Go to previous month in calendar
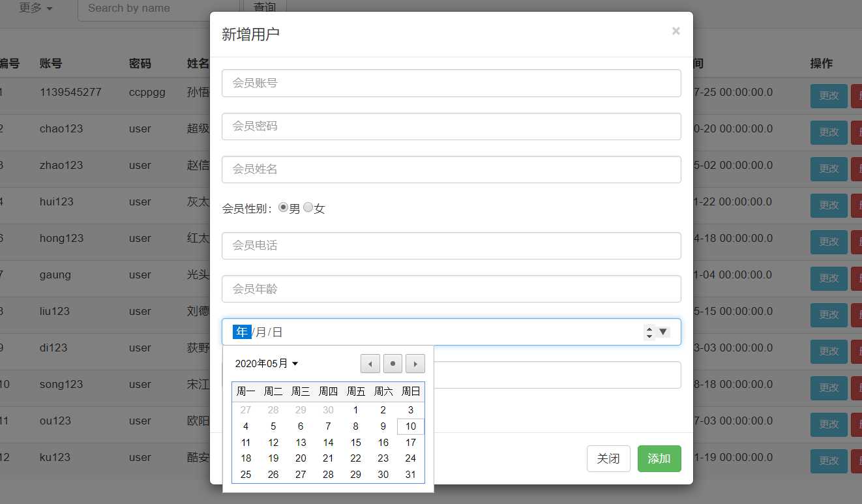862x504 pixels. pos(370,364)
